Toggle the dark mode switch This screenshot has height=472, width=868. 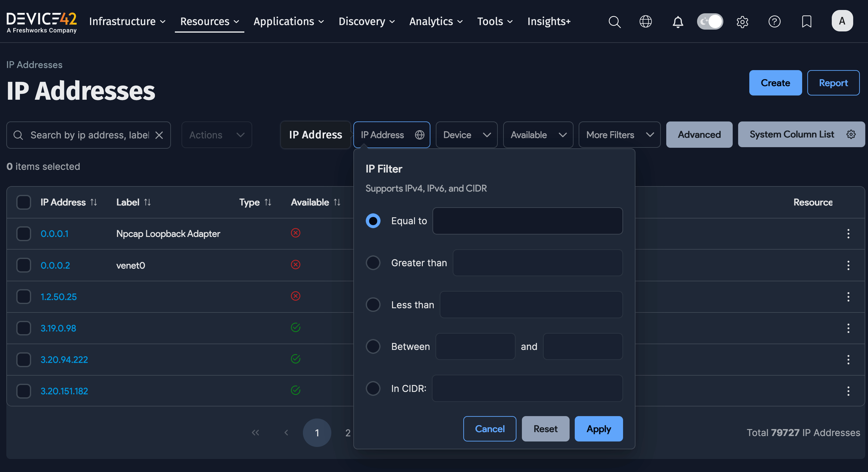tap(710, 21)
